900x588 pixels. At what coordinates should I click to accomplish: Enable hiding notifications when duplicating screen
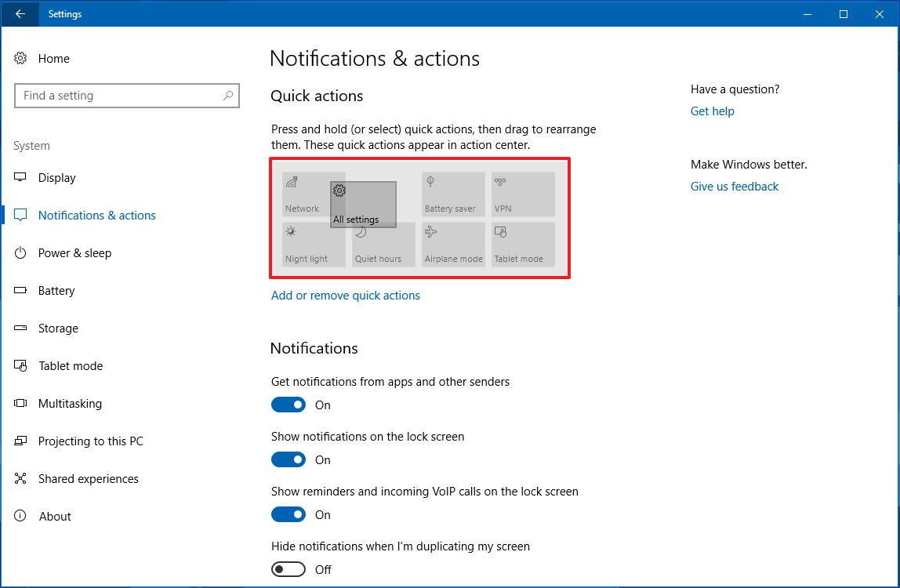pos(289,569)
